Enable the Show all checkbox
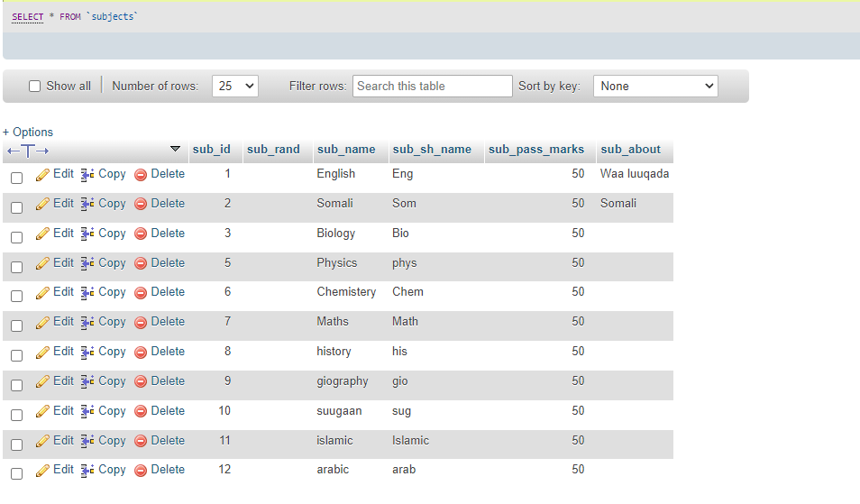Screen dimensions: 860x504 coord(34,86)
